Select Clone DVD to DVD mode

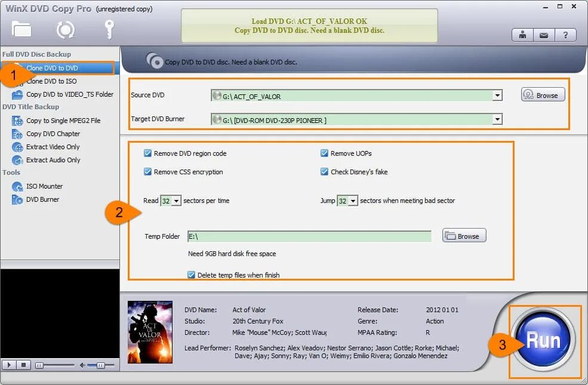point(52,68)
